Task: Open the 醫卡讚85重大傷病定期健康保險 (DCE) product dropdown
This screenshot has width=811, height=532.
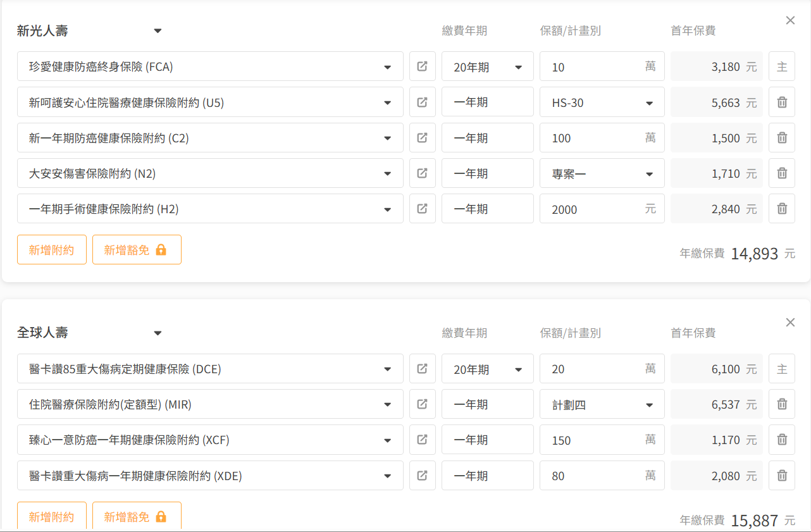Action: pyautogui.click(x=210, y=369)
